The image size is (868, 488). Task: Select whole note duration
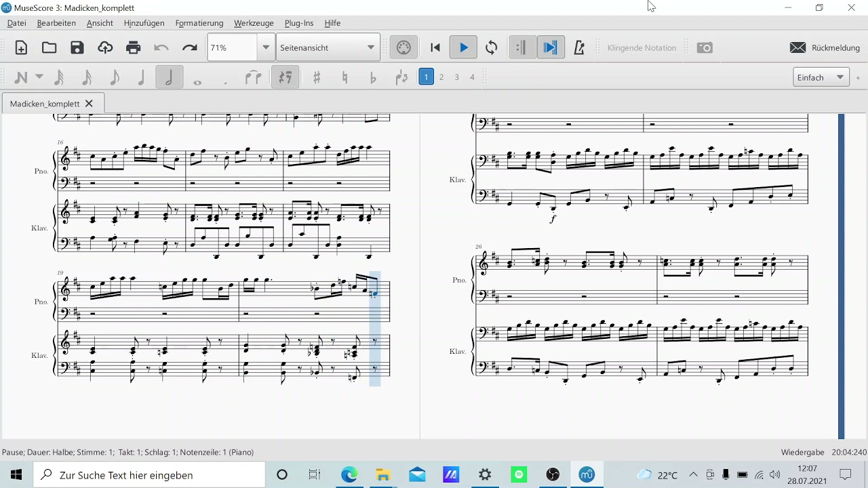pyautogui.click(x=197, y=82)
